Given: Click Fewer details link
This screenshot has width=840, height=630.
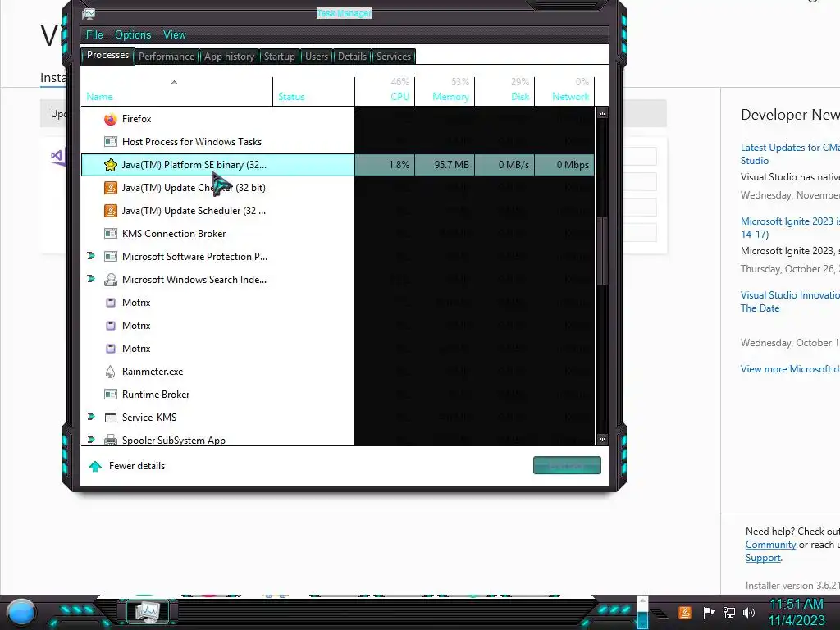Looking at the screenshot, I should coord(137,466).
